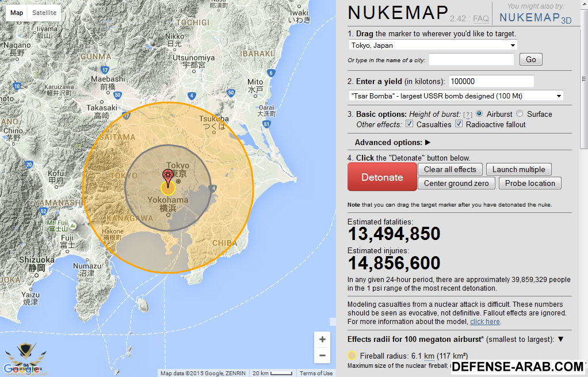Click the Tsukuba city dot on map
588x377 pixels.
[x=214, y=132]
